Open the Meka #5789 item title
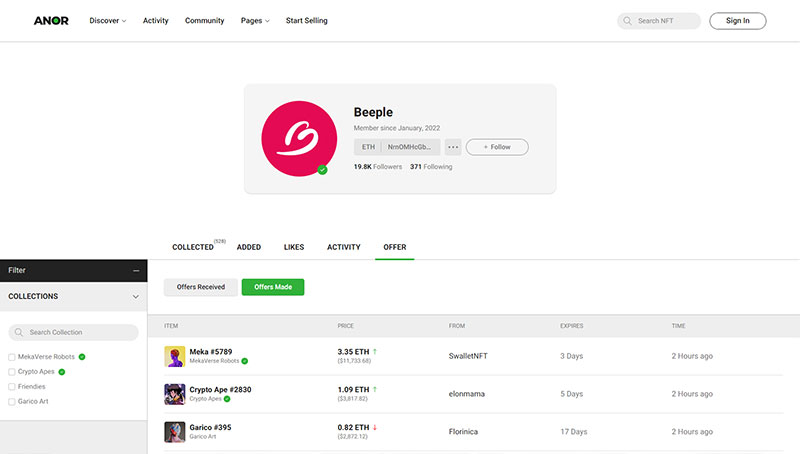 point(211,351)
